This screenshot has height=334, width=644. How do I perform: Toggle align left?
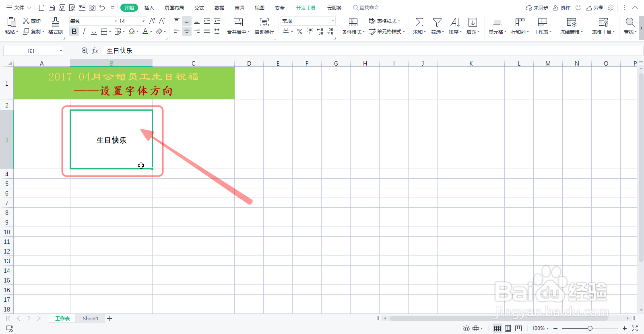[177, 31]
